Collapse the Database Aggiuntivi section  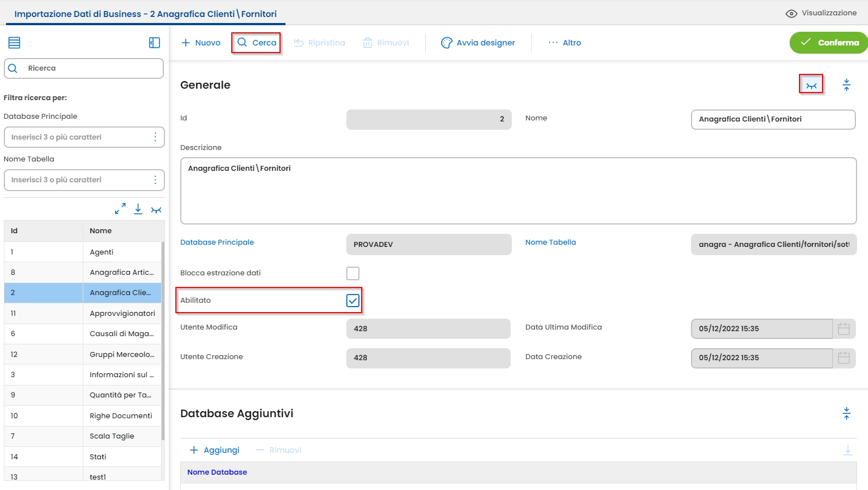[847, 413]
